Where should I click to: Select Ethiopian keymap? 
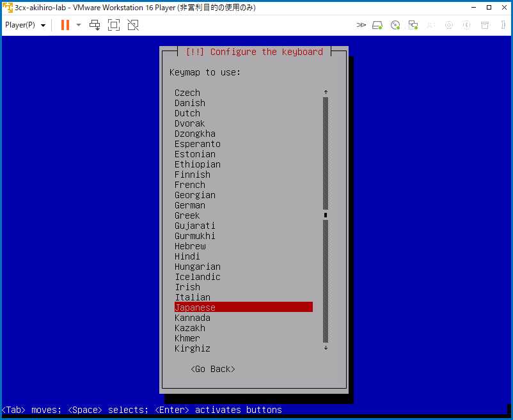(244, 164)
